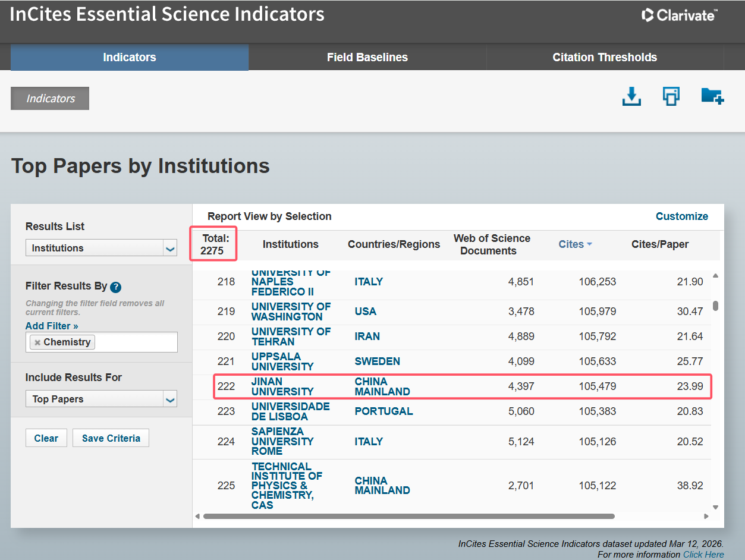Click the save to folder icon

coord(712,96)
